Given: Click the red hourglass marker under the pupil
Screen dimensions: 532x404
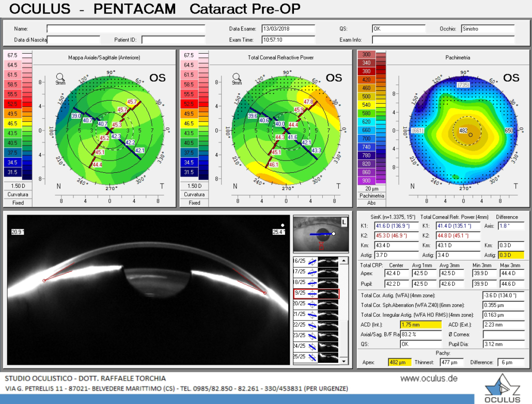Looking at the screenshot, I should click(x=321, y=246).
